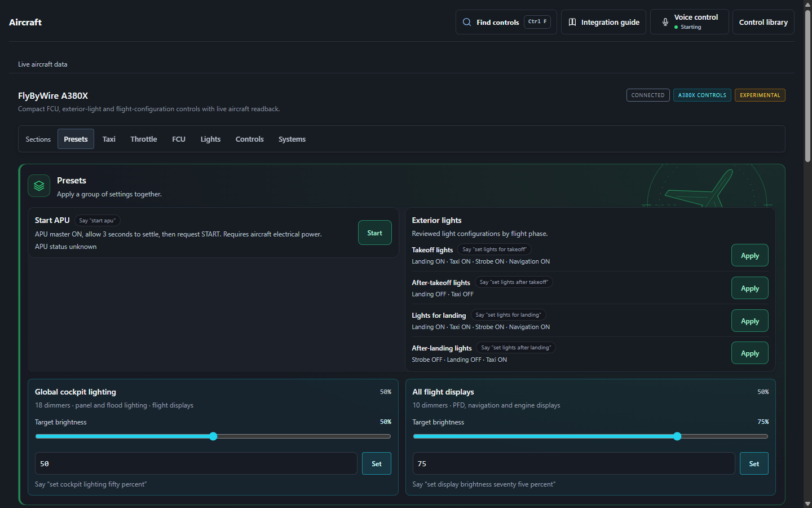Click the "Landing OFF · Taxi OFF" text

(x=443, y=294)
